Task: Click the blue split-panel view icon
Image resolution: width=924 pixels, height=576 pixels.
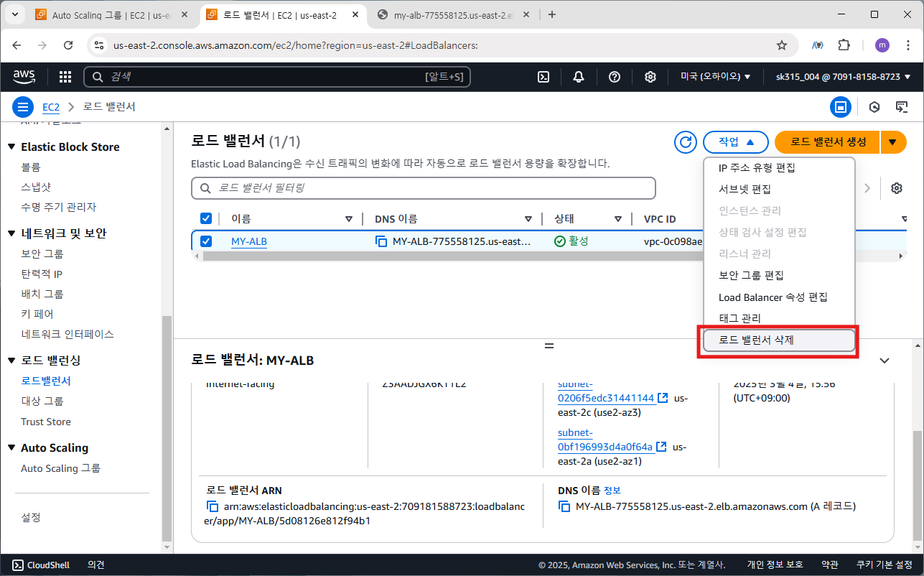Action: point(841,107)
